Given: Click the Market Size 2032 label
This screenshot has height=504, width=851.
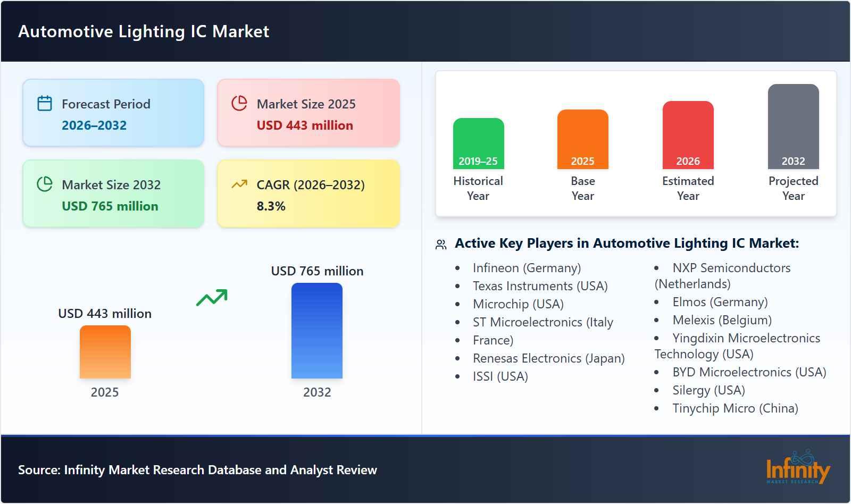Looking at the screenshot, I should [111, 184].
